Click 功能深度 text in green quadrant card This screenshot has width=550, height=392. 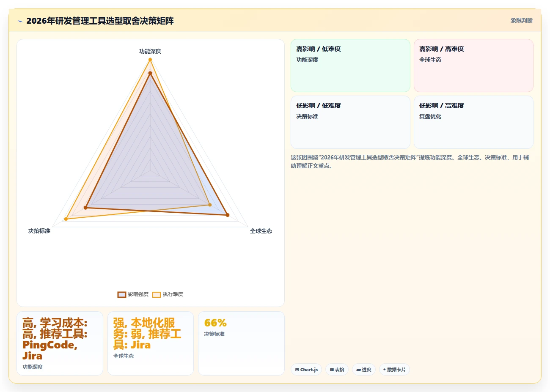pyautogui.click(x=307, y=60)
